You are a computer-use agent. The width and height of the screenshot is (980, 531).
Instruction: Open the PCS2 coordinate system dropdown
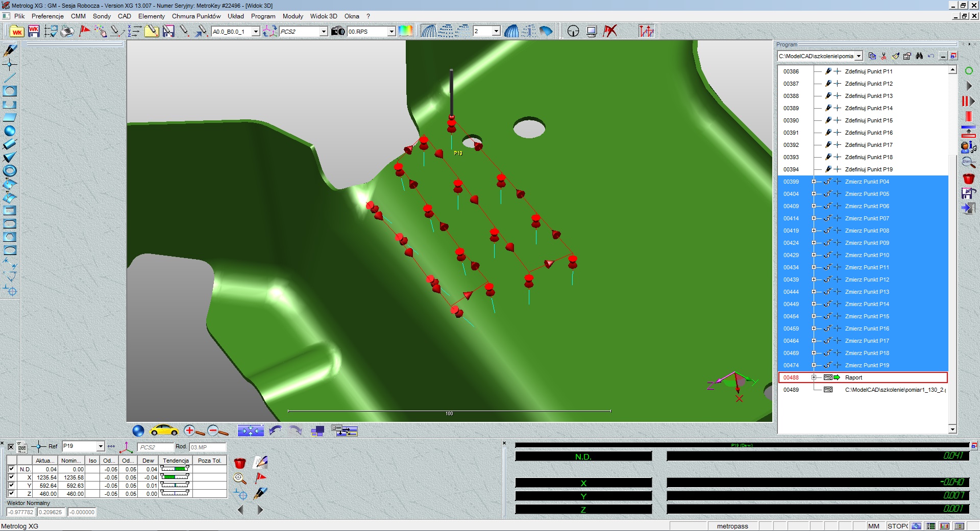click(x=324, y=32)
